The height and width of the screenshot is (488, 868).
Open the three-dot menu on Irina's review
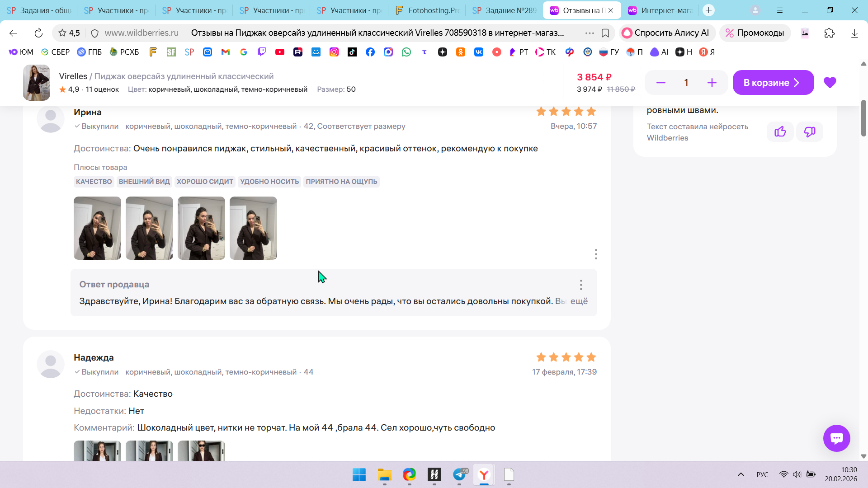coord(596,254)
